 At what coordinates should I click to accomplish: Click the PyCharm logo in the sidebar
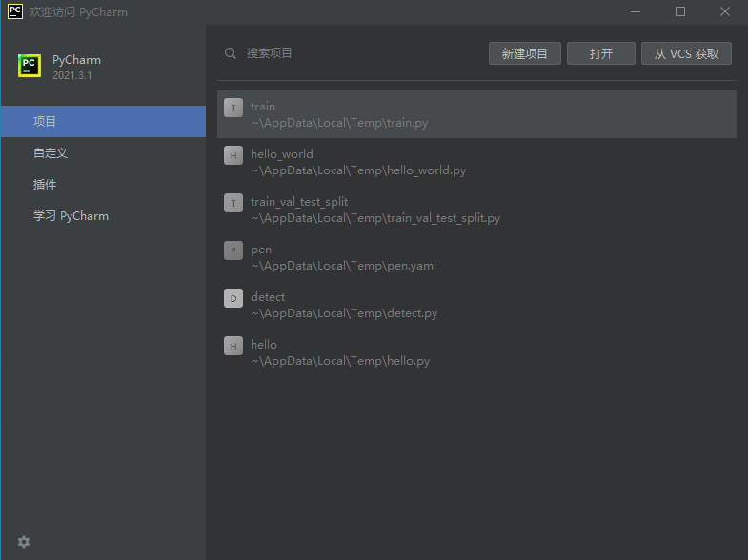tap(30, 66)
